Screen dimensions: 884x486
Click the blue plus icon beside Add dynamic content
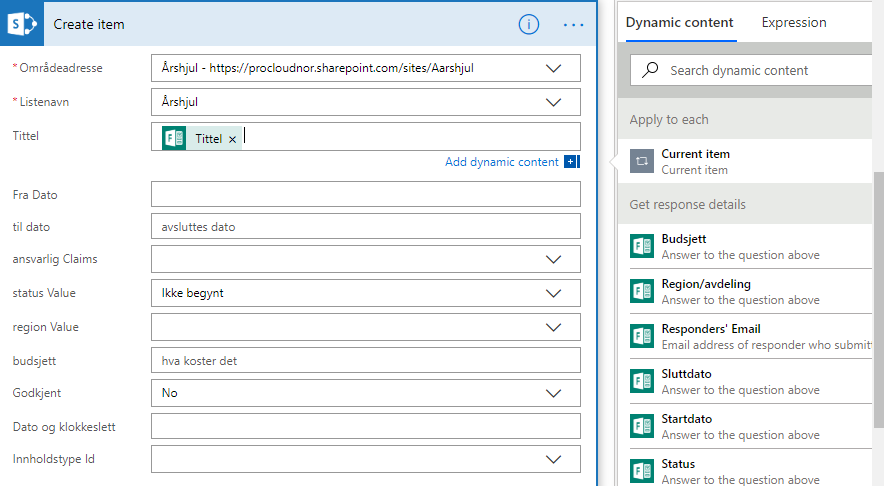(571, 162)
